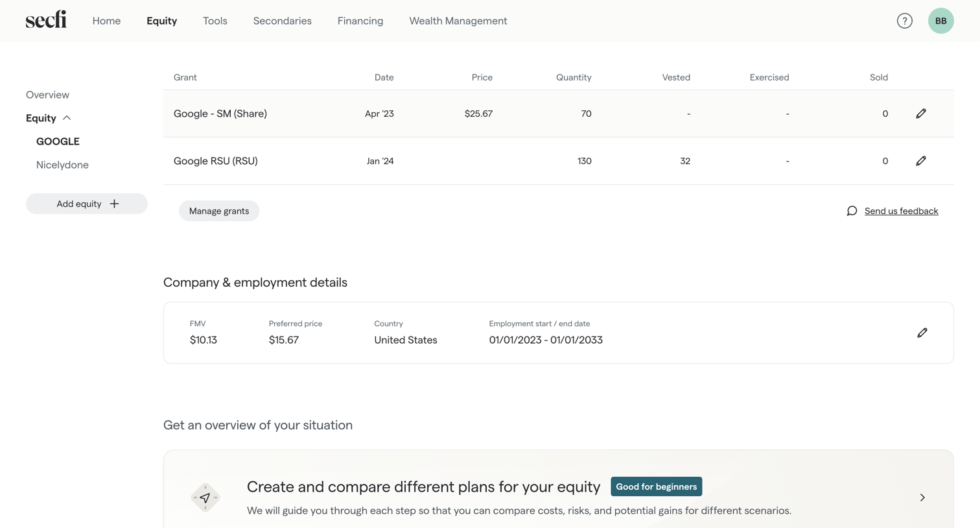The image size is (980, 528).
Task: Click the plus icon on Add equity
Action: click(114, 204)
